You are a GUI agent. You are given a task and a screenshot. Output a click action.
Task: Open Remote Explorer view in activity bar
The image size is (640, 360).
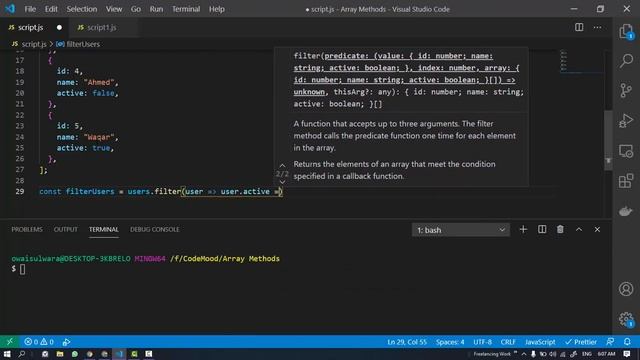[626, 151]
